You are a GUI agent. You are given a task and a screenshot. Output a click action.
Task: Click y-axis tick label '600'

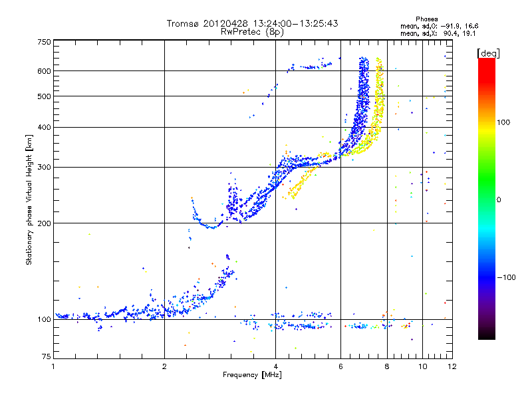[44, 71]
